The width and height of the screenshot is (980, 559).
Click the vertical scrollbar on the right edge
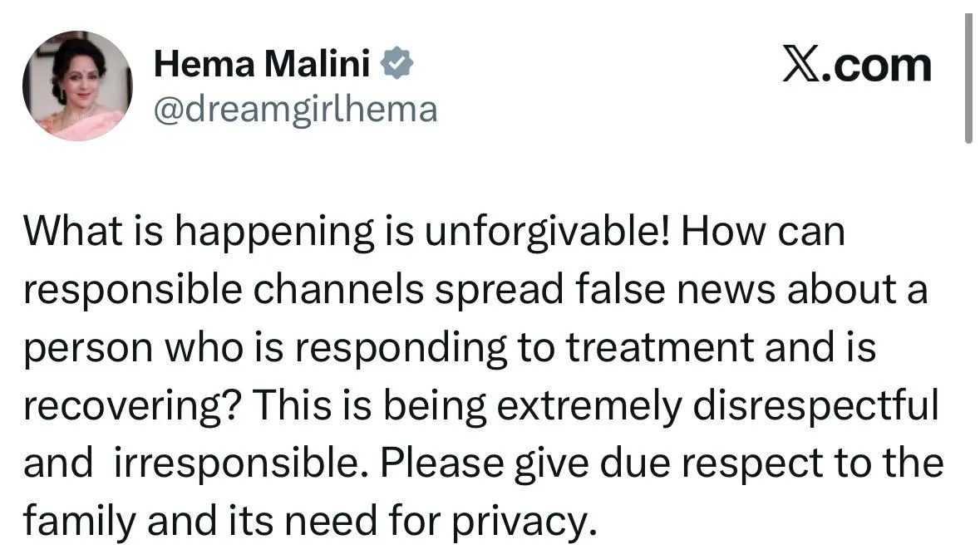pos(968,79)
